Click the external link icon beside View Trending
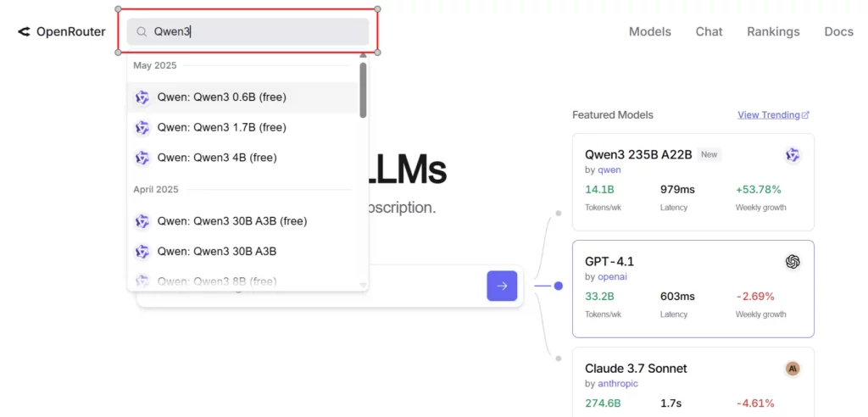The image size is (868, 417). point(806,115)
